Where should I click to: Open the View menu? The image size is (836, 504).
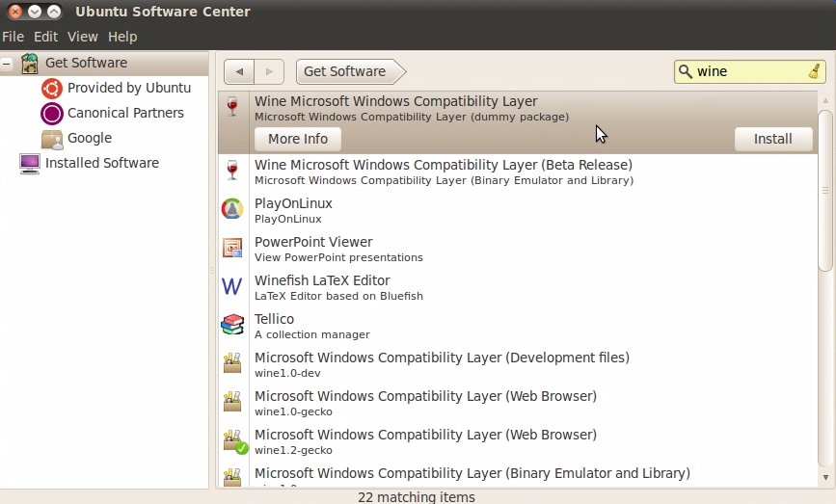(83, 37)
